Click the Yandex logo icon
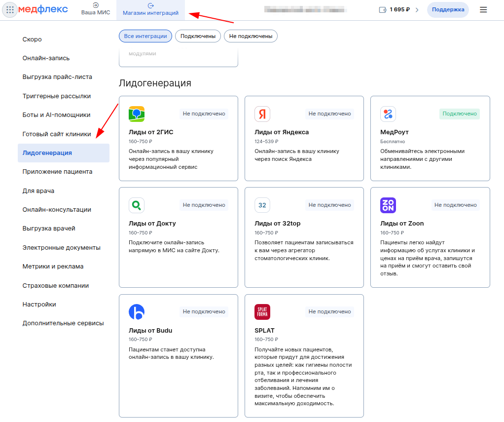The width and height of the screenshot is (504, 422). 262,114
